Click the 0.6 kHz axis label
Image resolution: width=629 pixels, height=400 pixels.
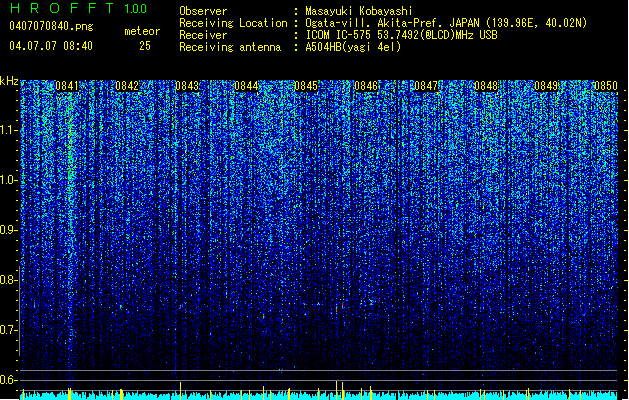pos(8,380)
